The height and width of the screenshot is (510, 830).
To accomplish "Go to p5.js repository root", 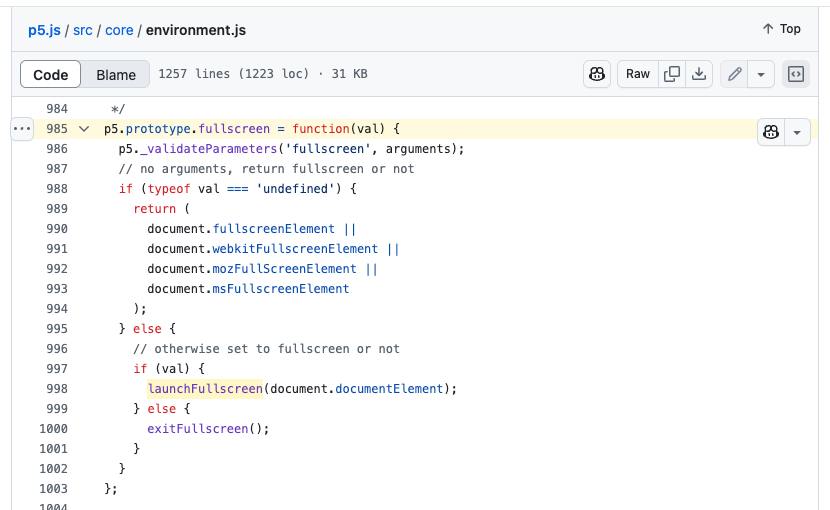I will [x=44, y=30].
